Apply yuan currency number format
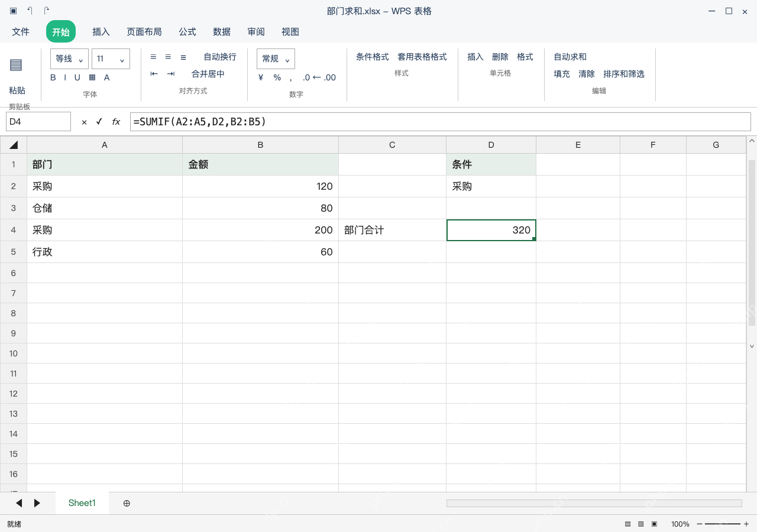The height and width of the screenshot is (532, 757). click(261, 77)
